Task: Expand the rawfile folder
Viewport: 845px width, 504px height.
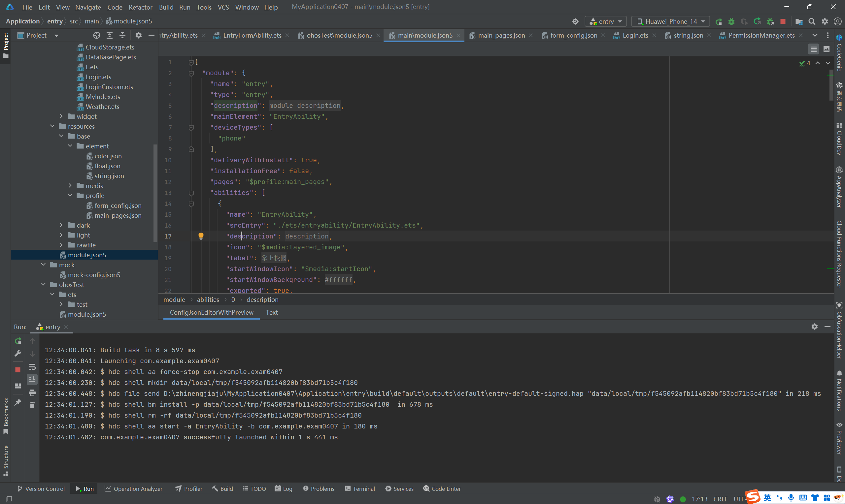Action: (61, 245)
